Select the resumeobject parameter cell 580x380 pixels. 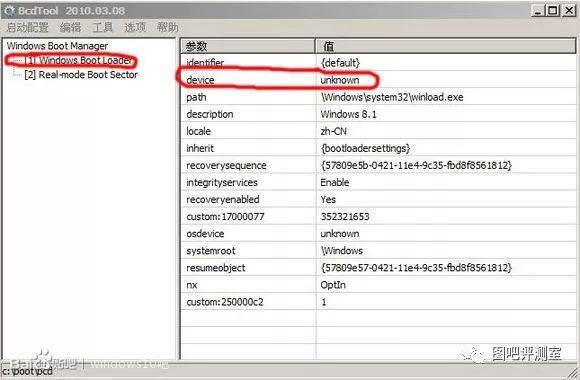(x=249, y=268)
